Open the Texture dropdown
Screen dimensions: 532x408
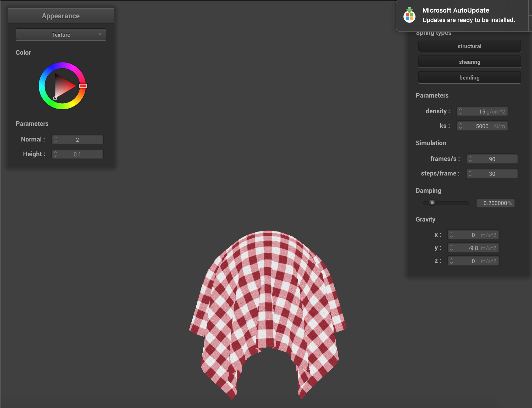point(61,35)
